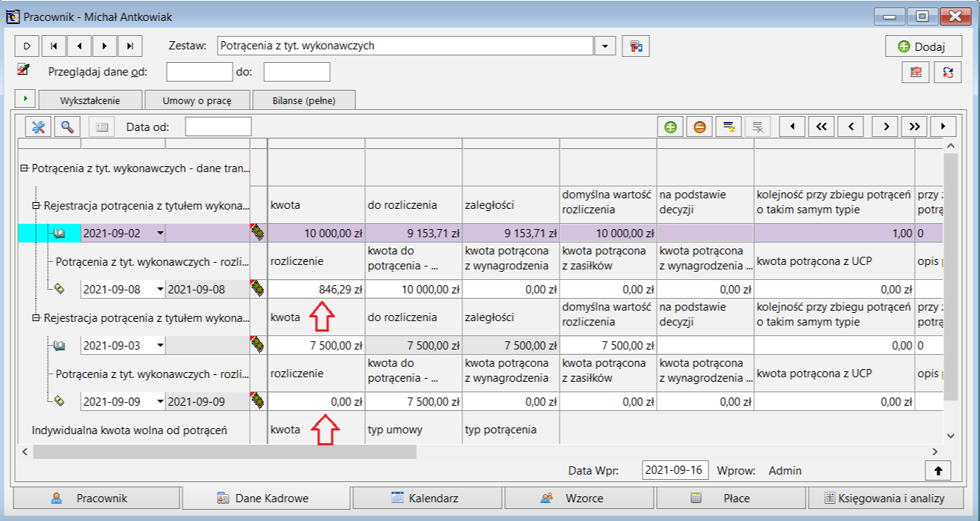980x521 pixels.
Task: Click the record icon in 2021-09-02 row
Action: (x=59, y=233)
